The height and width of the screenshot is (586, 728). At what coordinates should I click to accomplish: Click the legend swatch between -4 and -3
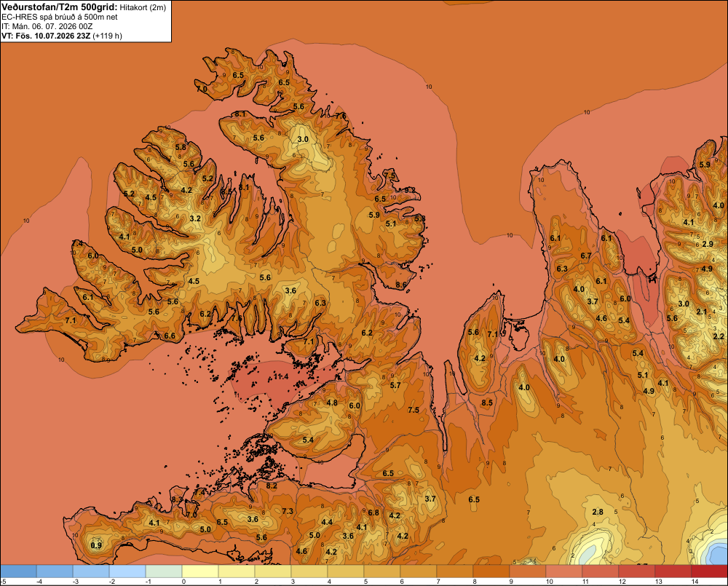tap(55, 571)
